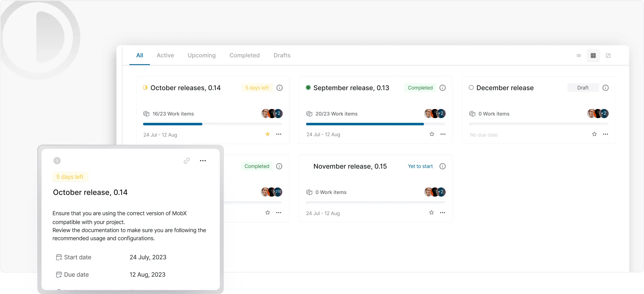View info icon for November release, 0.15

click(x=443, y=166)
